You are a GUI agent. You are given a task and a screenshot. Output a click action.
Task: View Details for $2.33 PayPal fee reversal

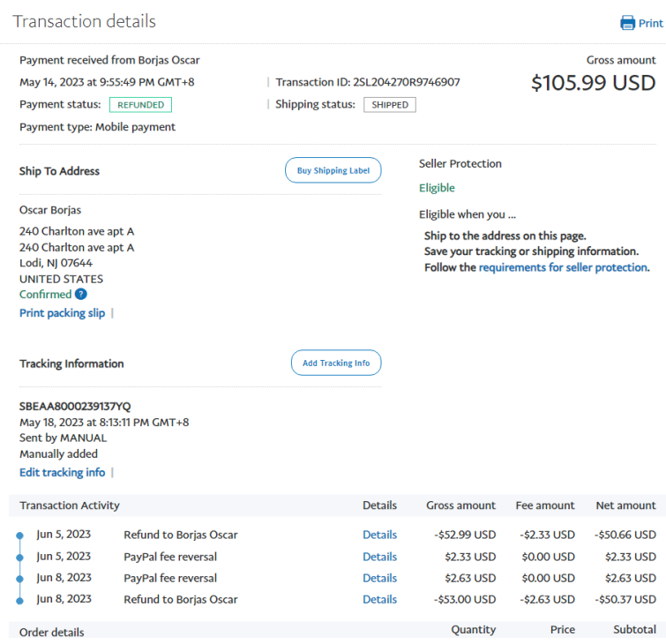[x=379, y=557]
